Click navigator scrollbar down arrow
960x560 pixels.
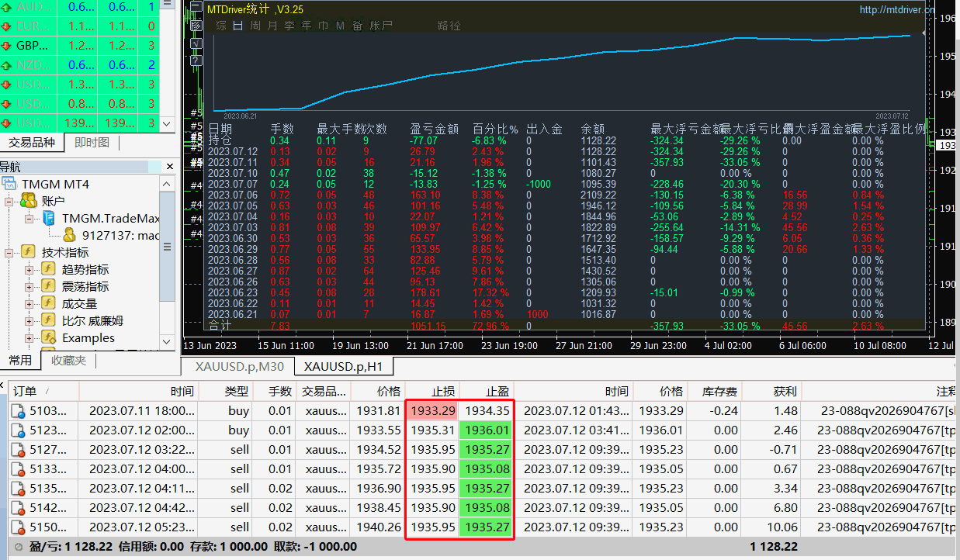[167, 341]
